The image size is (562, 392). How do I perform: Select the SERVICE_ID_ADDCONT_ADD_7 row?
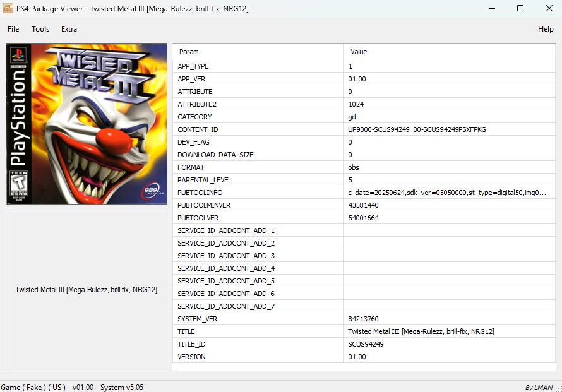[364, 306]
